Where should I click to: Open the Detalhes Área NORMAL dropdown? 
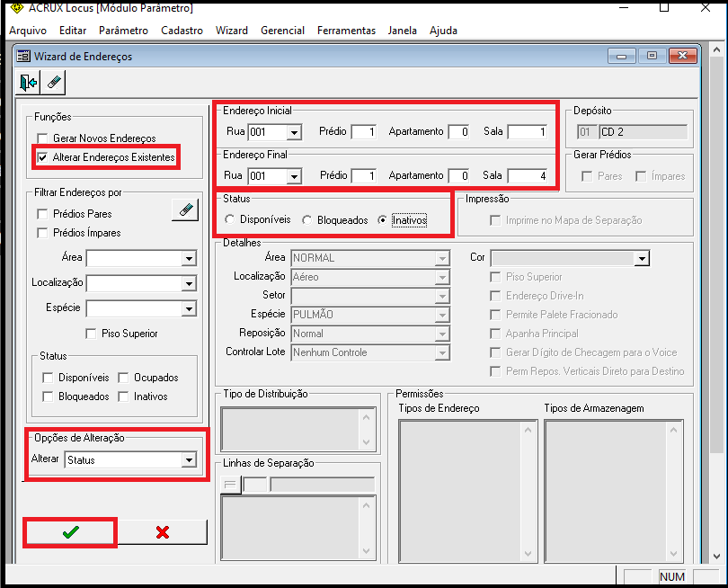(442, 258)
